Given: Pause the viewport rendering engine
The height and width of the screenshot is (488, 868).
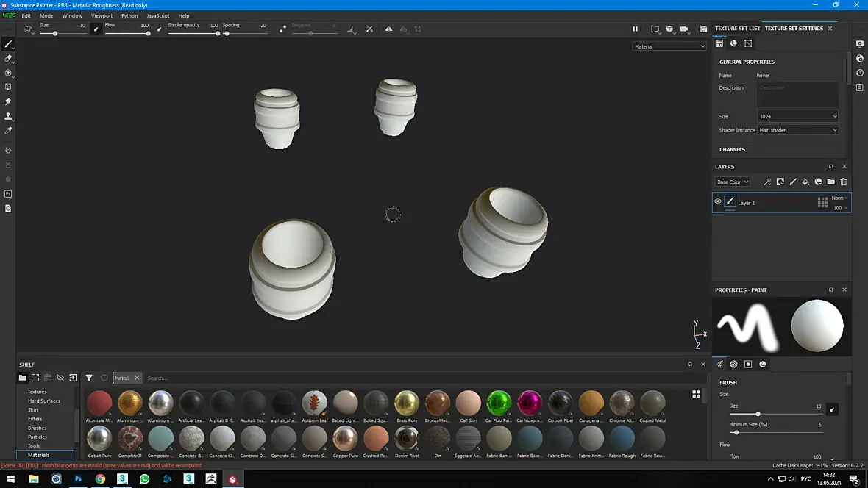Looking at the screenshot, I should coord(635,29).
